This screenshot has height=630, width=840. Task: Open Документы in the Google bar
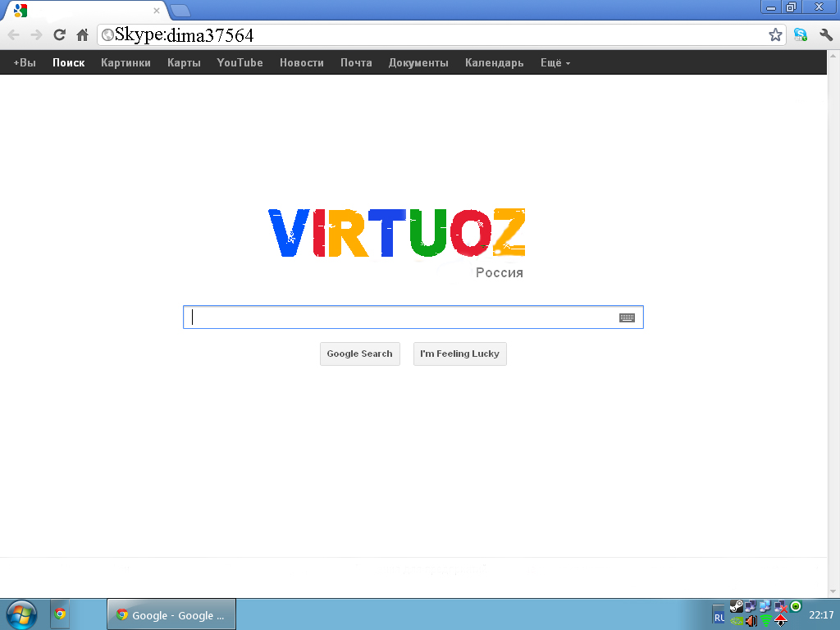(418, 62)
